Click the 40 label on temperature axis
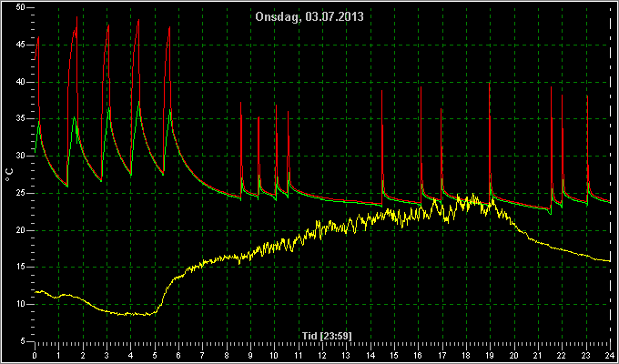This screenshot has height=364, width=619. pos(21,82)
